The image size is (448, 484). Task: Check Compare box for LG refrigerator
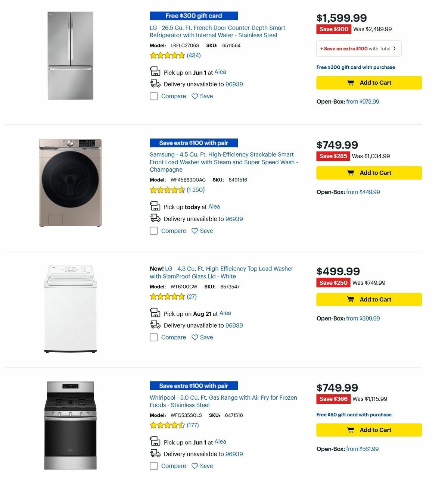click(153, 96)
